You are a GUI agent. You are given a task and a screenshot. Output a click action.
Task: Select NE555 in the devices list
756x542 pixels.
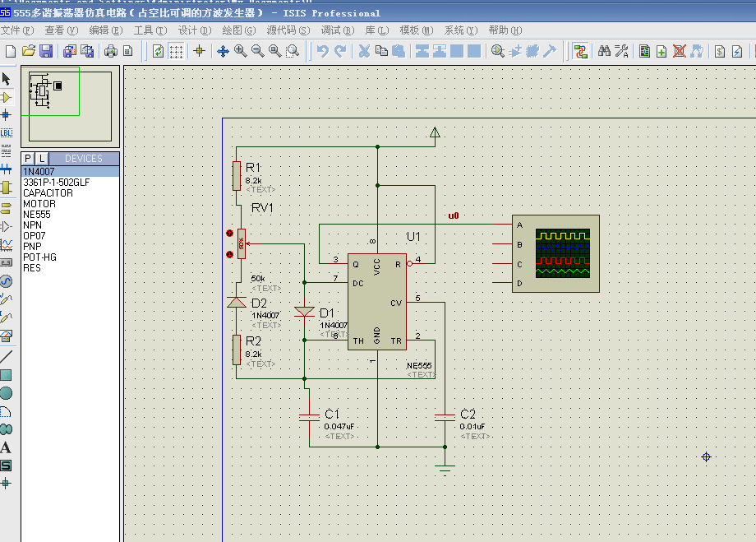click(71, 215)
